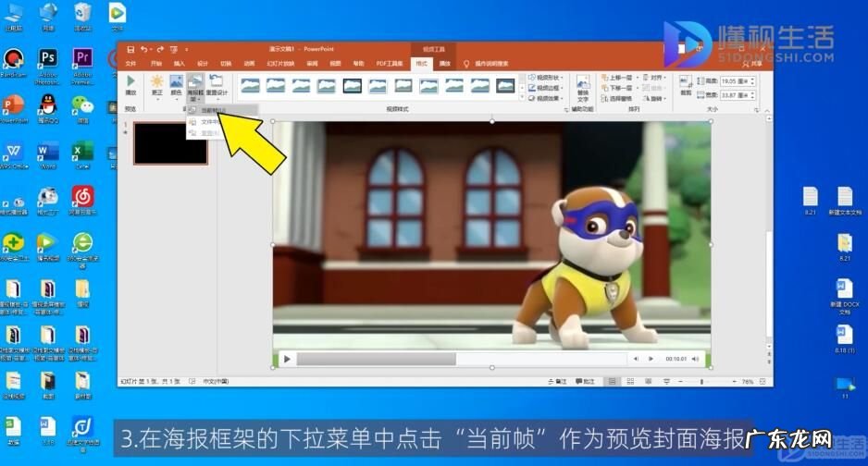The width and height of the screenshot is (868, 466).
Task: Click the video progress bar track
Action: click(461, 360)
